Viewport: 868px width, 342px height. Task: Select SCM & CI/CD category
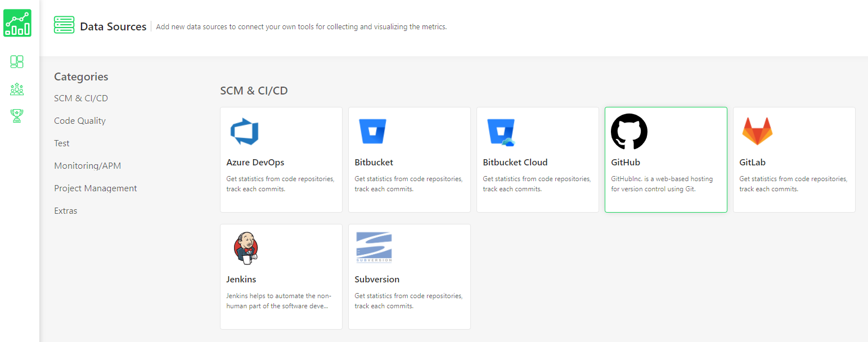[81, 98]
